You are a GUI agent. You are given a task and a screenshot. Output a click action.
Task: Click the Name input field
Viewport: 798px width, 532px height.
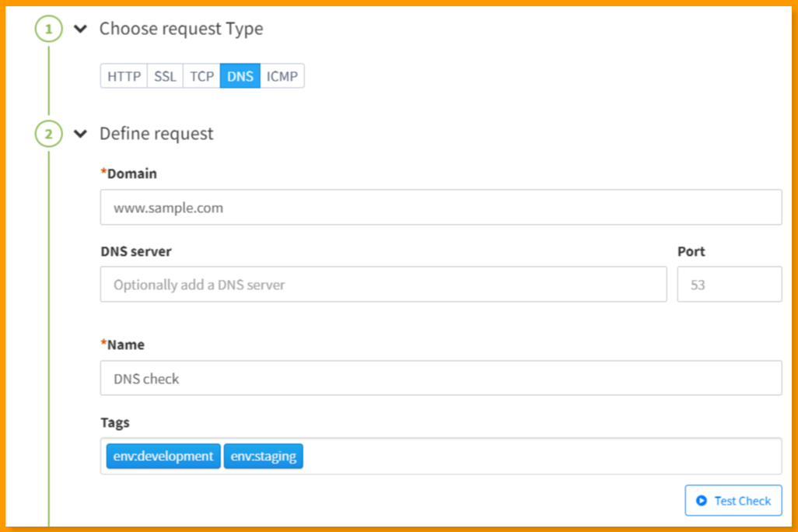click(441, 378)
